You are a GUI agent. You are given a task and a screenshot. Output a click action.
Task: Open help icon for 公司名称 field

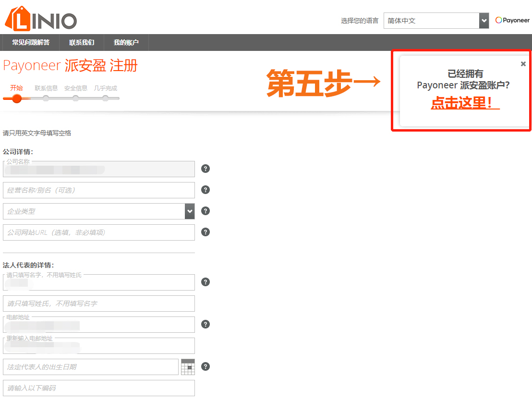coord(206,169)
